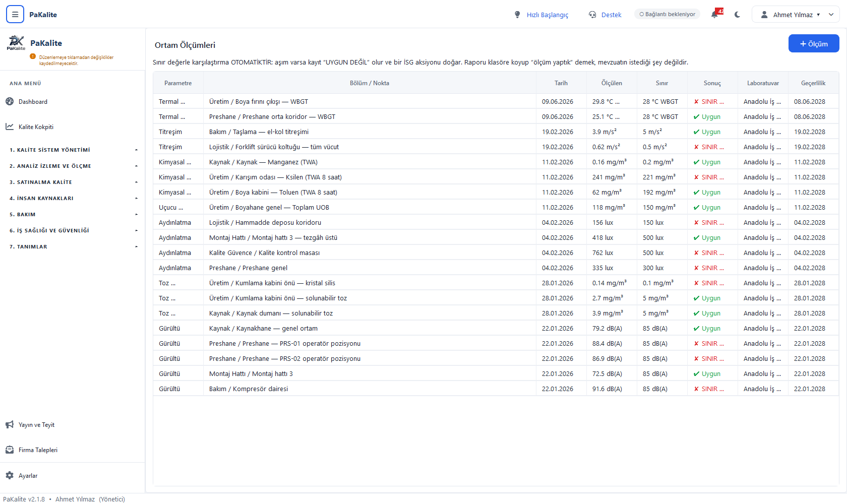847x504 pixels.
Task: Click the + Ölçüm button
Action: pyautogui.click(x=814, y=44)
